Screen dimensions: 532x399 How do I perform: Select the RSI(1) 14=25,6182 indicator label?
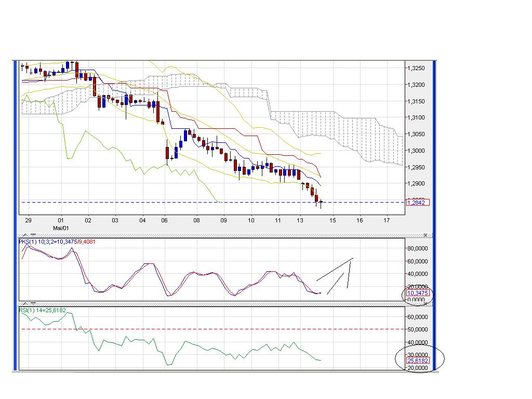coord(43,310)
